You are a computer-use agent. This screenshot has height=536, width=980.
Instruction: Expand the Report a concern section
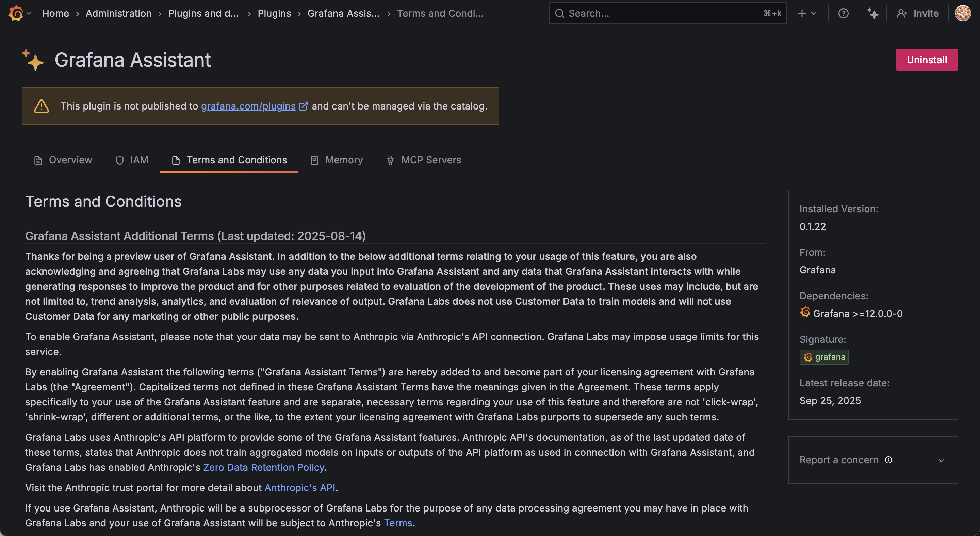pos(941,460)
